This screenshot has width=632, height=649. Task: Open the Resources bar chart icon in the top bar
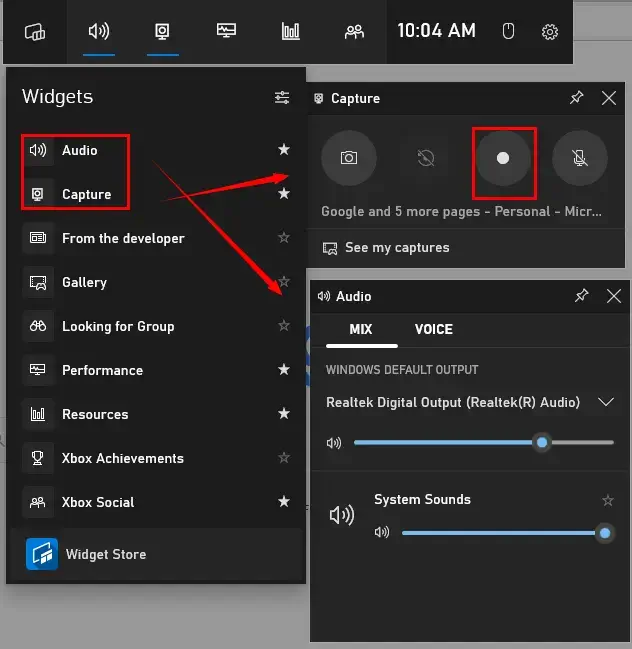point(291,31)
